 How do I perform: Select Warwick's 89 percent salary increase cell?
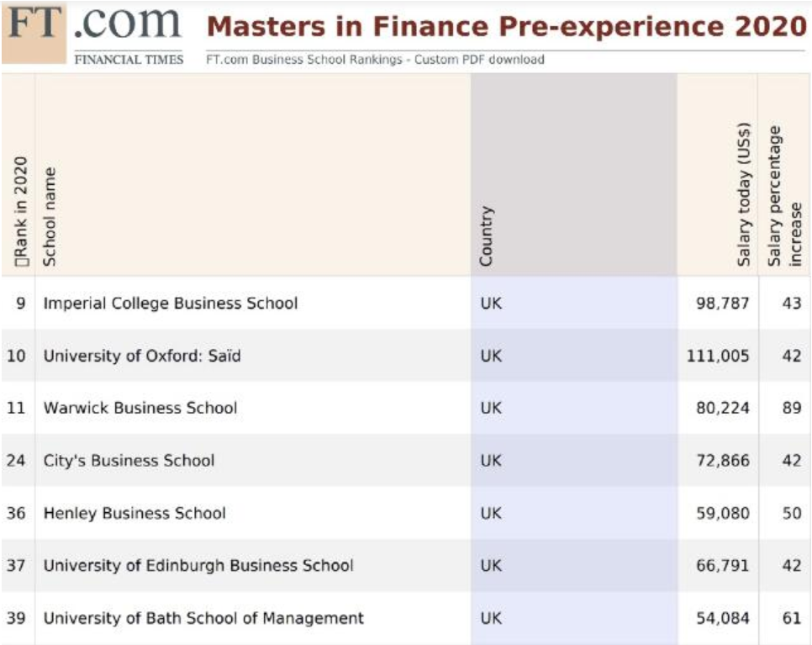[792, 408]
